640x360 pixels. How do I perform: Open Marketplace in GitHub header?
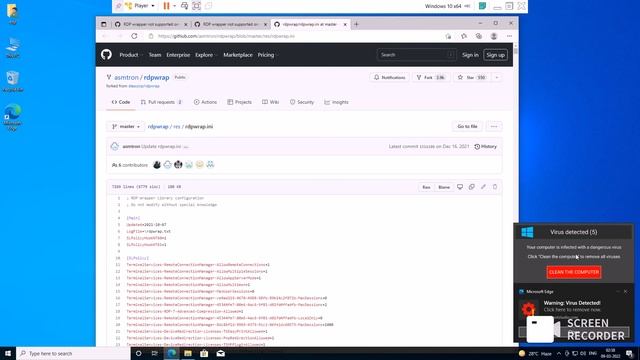tap(238, 55)
